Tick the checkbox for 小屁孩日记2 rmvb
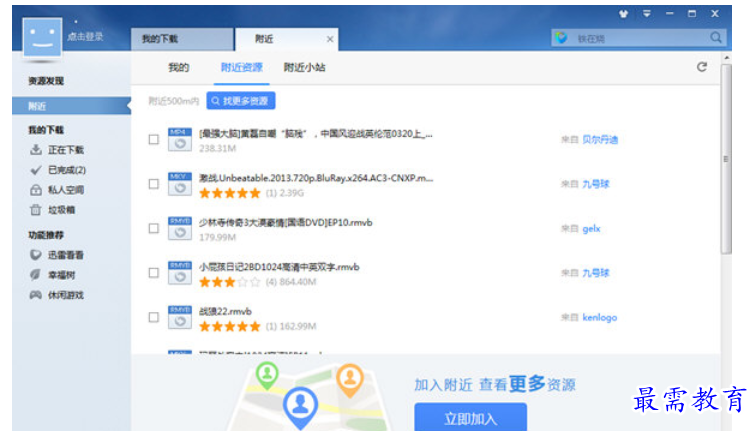755x431 pixels. tap(154, 273)
